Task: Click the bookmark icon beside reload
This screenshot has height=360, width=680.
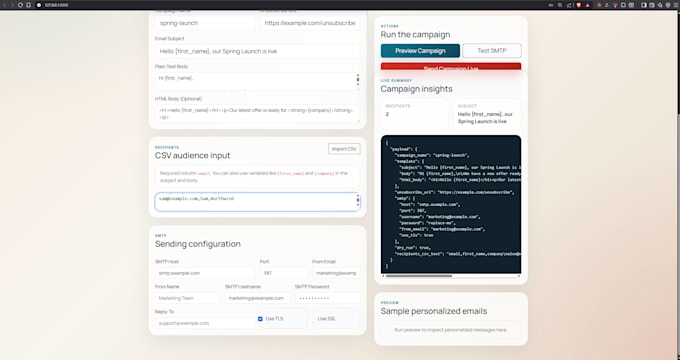Action: click(28, 5)
